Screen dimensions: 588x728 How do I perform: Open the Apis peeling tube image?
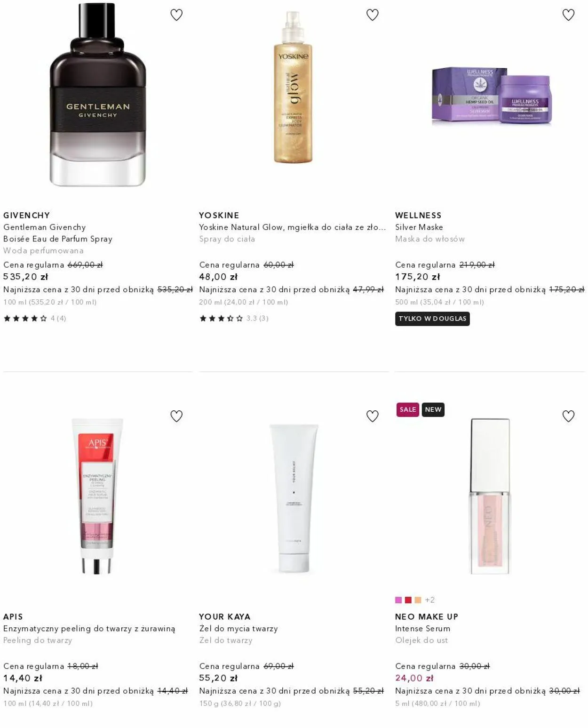[97, 496]
